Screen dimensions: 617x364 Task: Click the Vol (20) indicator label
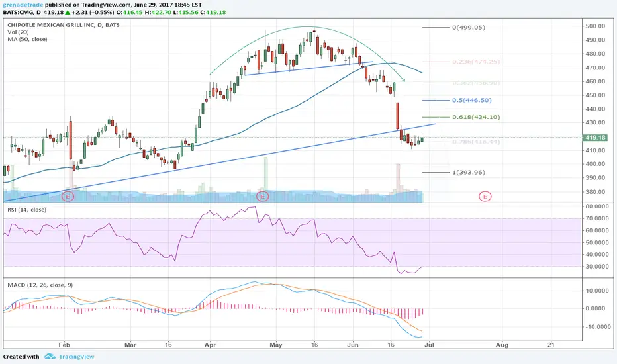pos(18,32)
